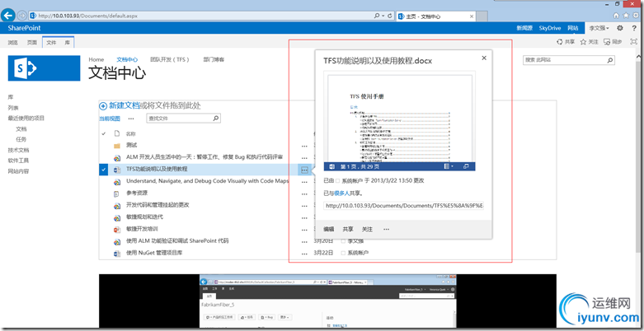
Task: Open the 文件 ribbon tab
Action: click(51, 42)
